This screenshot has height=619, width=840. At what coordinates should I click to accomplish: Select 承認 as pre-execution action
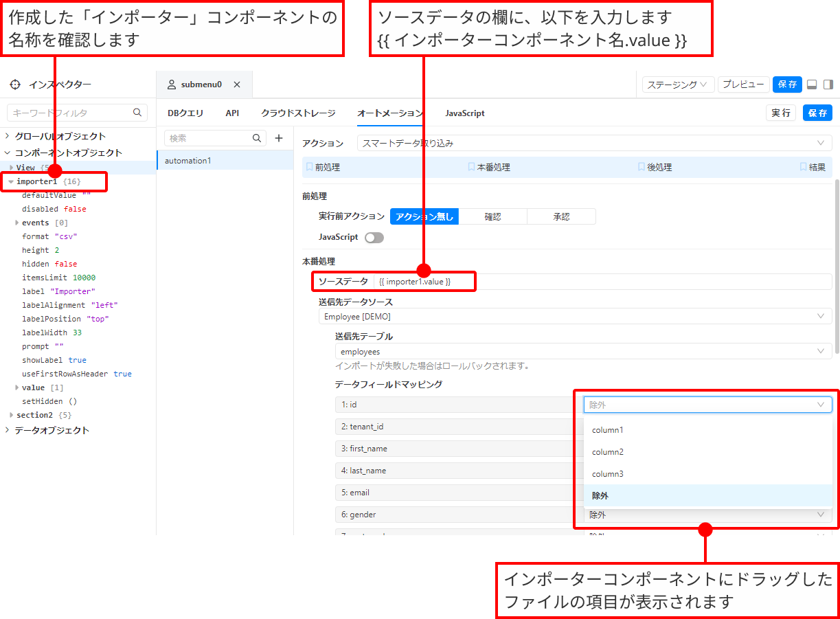click(561, 216)
